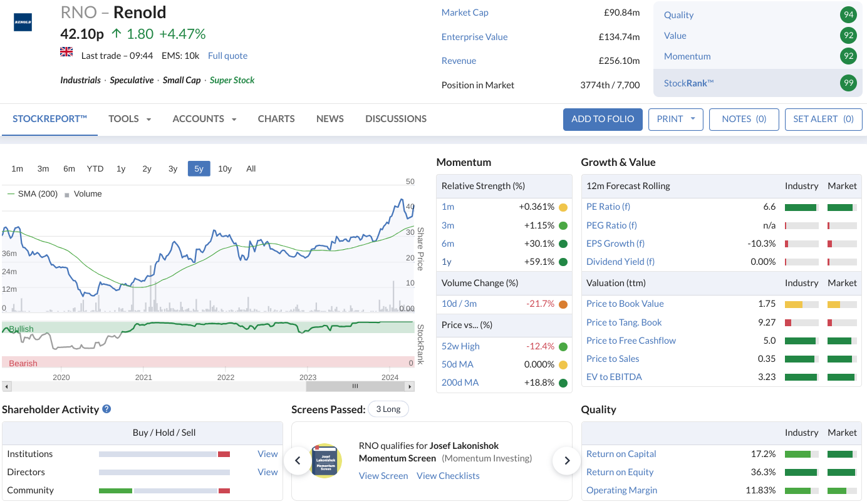Click the 200d MA link
This screenshot has height=504, width=867.
pyautogui.click(x=460, y=383)
